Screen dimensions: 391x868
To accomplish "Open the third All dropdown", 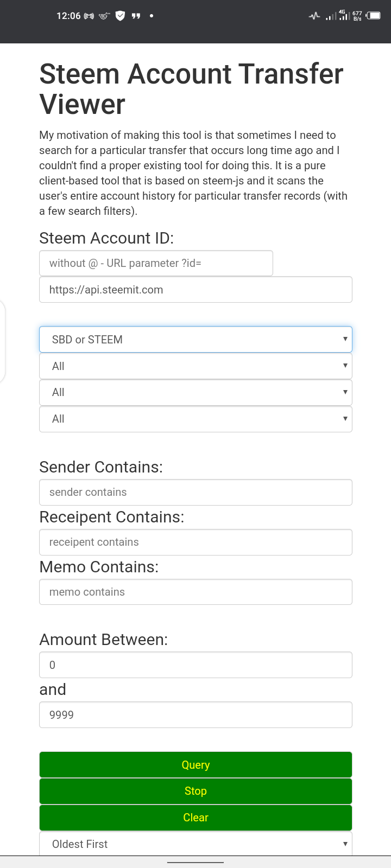I will [195, 419].
